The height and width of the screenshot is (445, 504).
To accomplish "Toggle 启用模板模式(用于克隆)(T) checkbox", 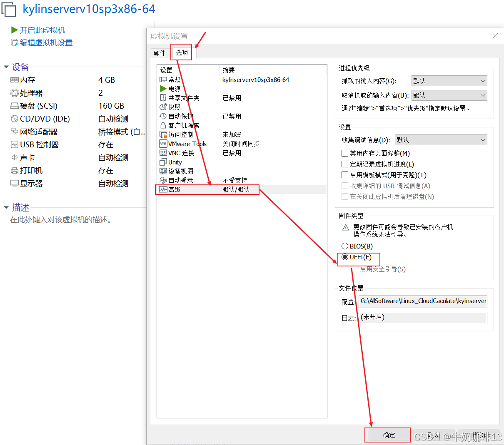I will (x=345, y=175).
